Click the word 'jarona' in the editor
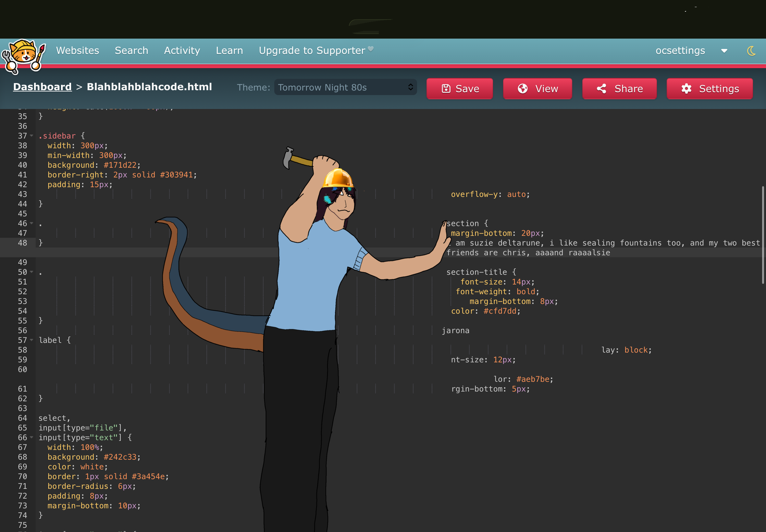 click(x=455, y=330)
